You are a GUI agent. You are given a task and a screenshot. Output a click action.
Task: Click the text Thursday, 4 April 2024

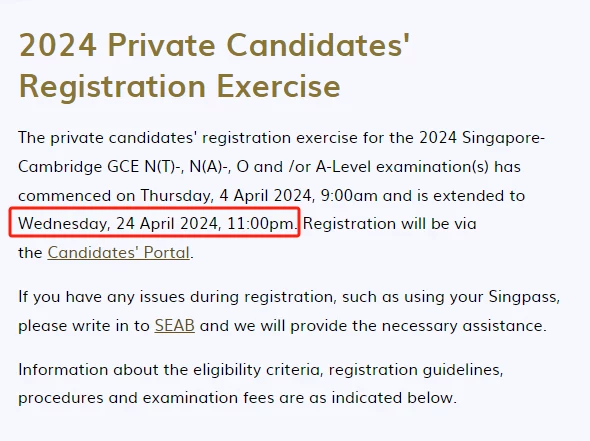coord(228,196)
